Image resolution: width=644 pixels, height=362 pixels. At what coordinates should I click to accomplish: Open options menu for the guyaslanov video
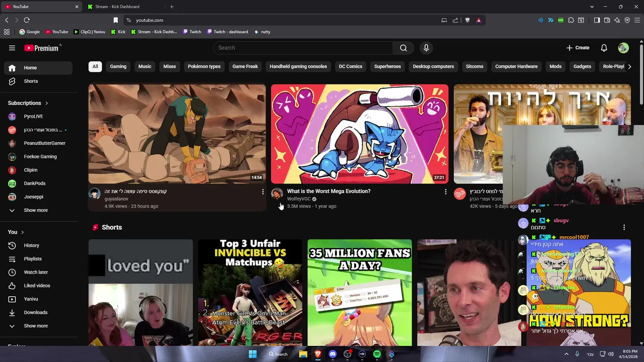[263, 192]
